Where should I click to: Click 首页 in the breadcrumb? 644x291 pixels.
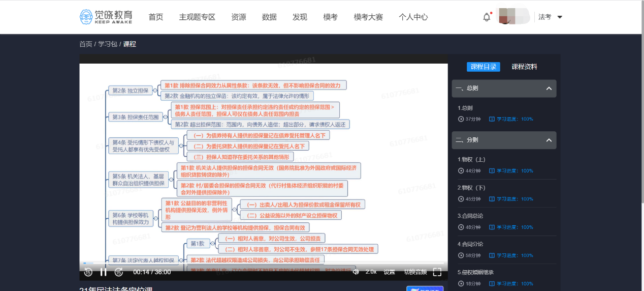(x=86, y=44)
